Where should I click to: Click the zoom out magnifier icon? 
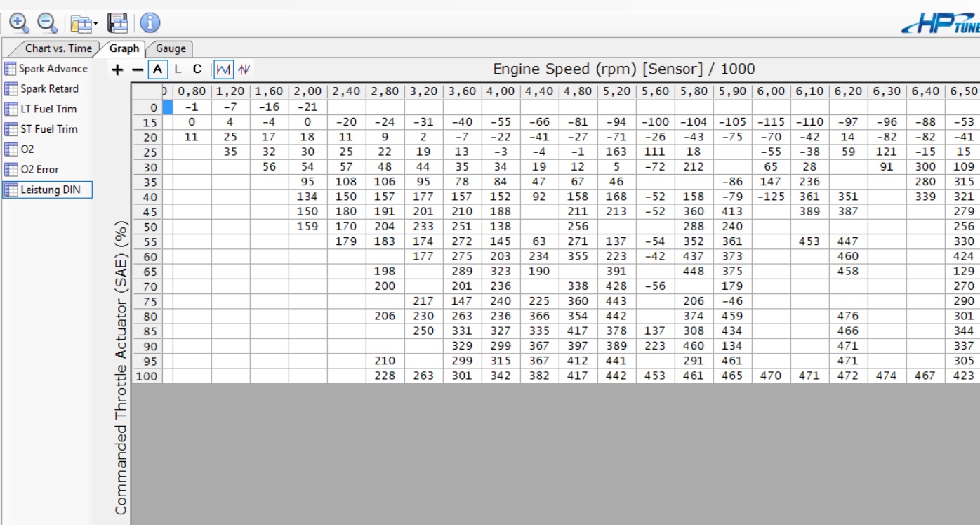pos(47,23)
